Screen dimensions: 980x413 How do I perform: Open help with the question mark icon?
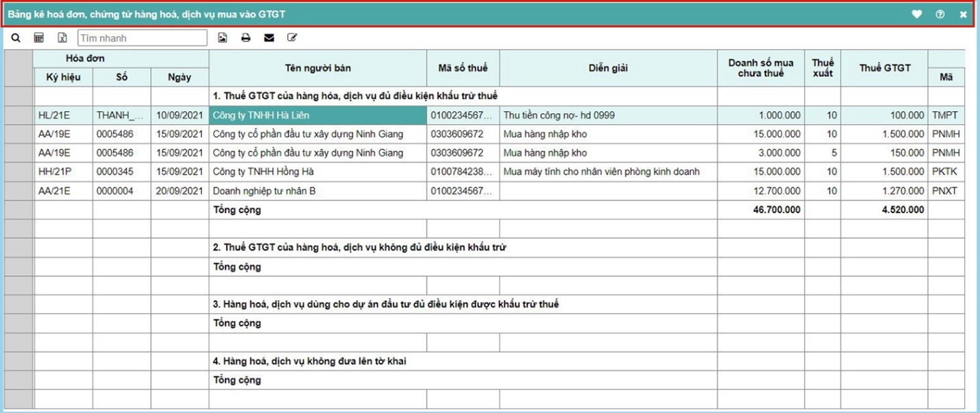pyautogui.click(x=940, y=14)
